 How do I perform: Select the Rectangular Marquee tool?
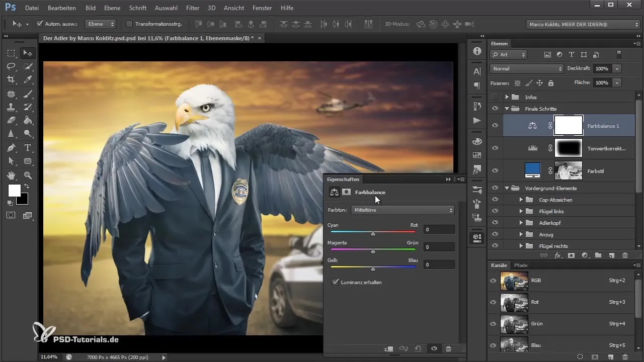11,53
